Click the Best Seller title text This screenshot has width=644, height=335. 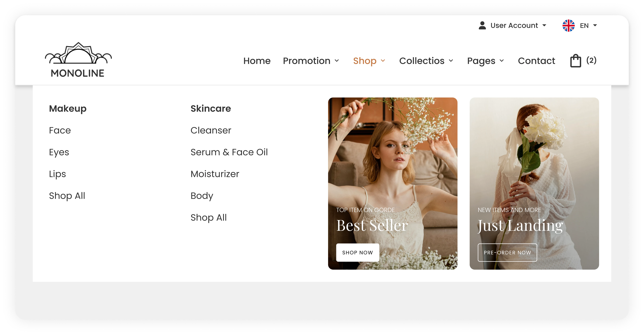click(372, 225)
